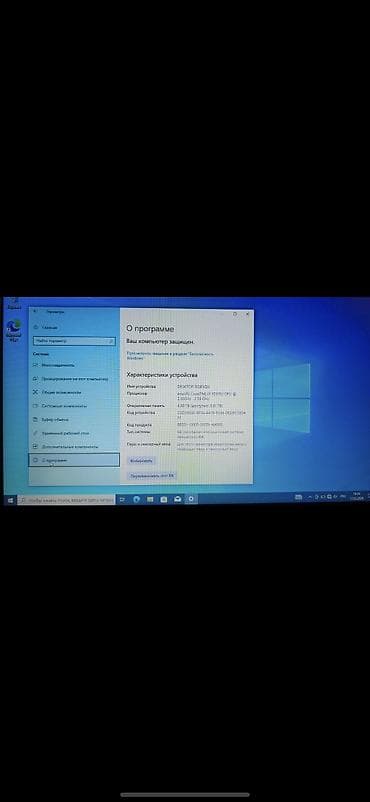Open the Windows Start menu
The image size is (370, 802).
point(10,500)
